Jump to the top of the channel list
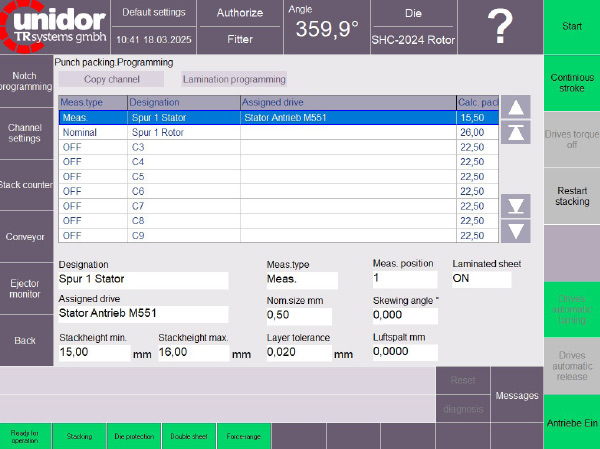The width and height of the screenshot is (600, 449). (x=515, y=132)
